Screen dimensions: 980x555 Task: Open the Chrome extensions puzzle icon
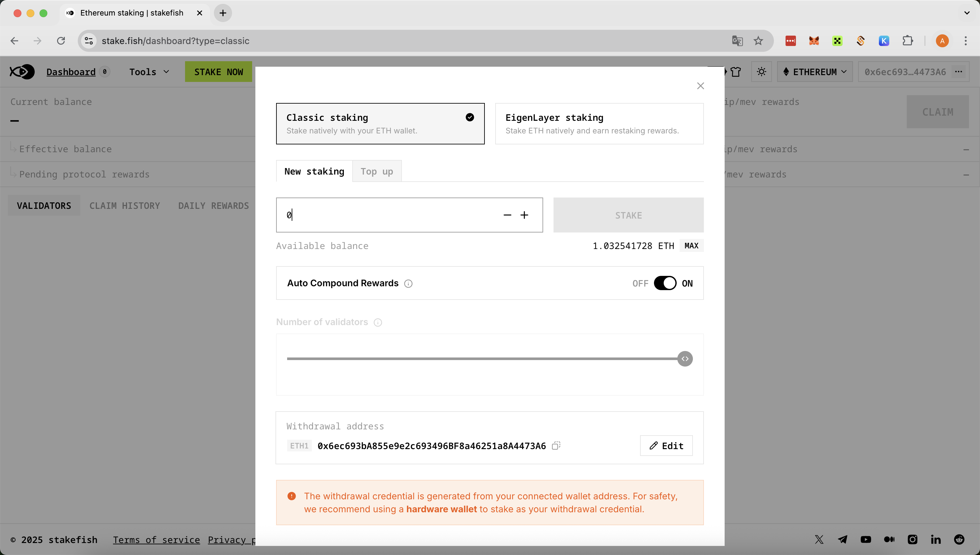tap(907, 41)
